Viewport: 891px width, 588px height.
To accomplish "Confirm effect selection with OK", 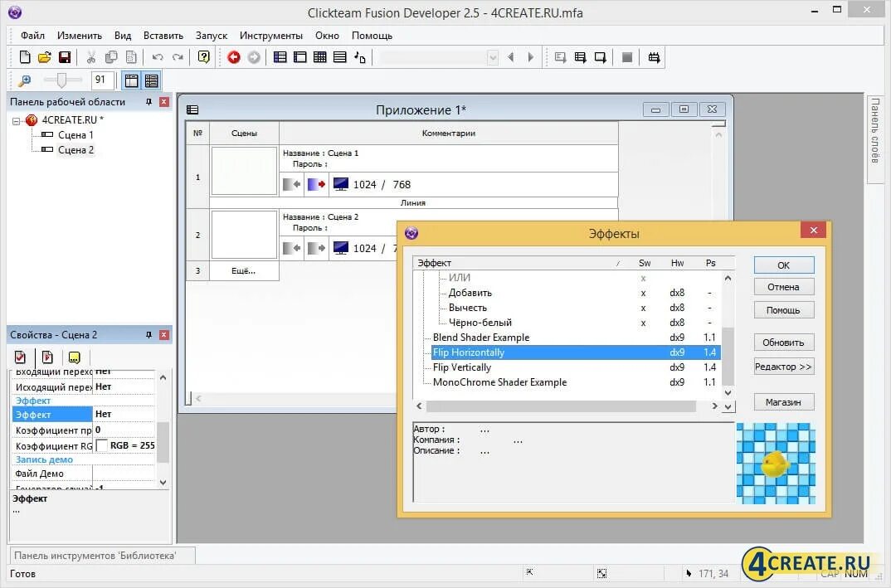I will pyautogui.click(x=784, y=265).
